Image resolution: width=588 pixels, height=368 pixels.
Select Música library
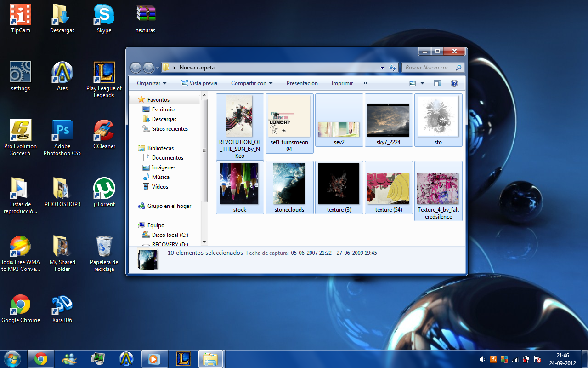161,177
